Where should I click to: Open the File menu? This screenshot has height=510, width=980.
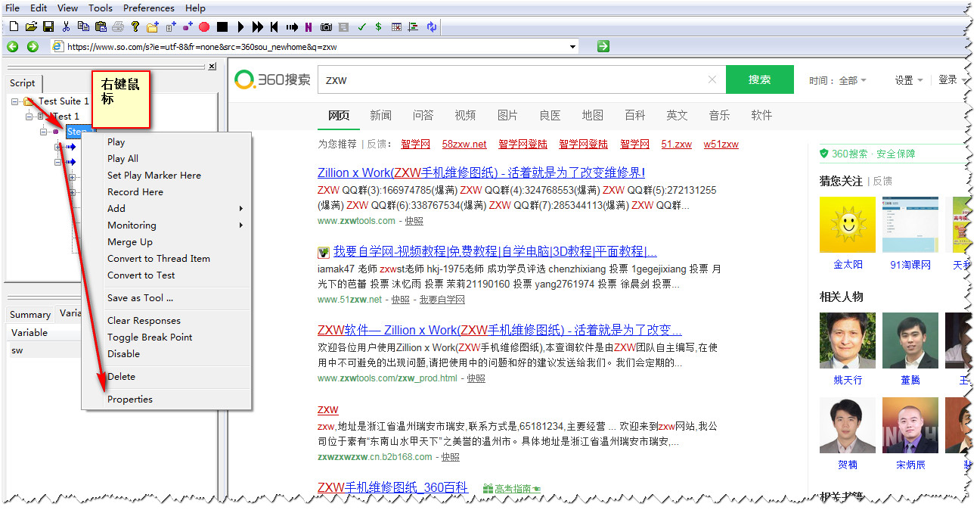[x=12, y=8]
